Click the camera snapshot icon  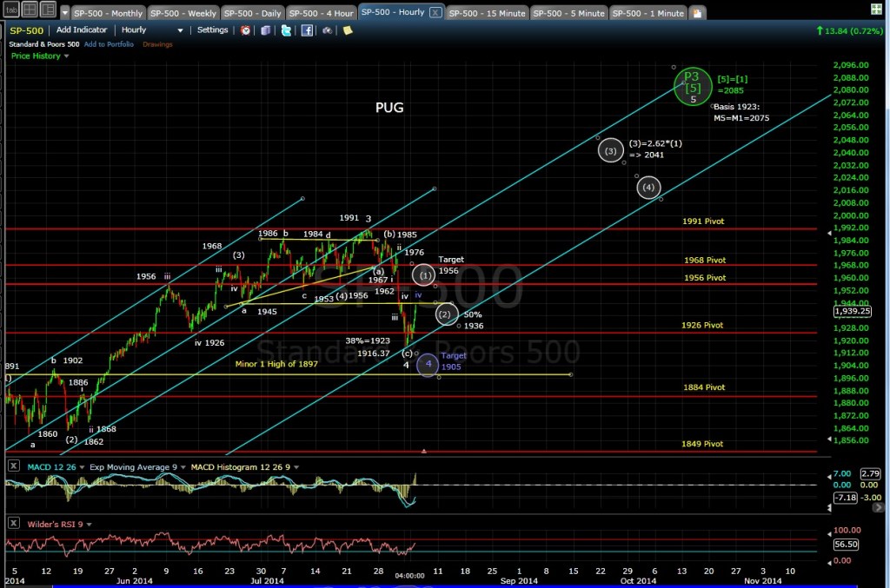point(327,30)
